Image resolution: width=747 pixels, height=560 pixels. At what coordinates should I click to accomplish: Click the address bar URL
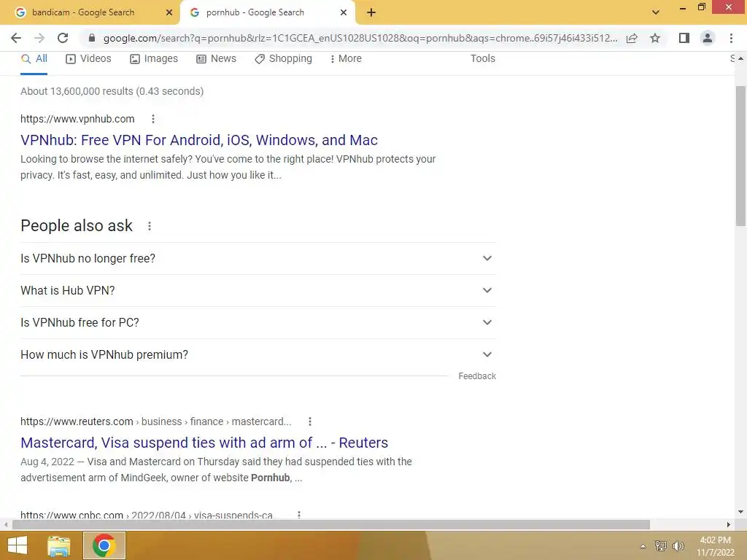(x=360, y=38)
